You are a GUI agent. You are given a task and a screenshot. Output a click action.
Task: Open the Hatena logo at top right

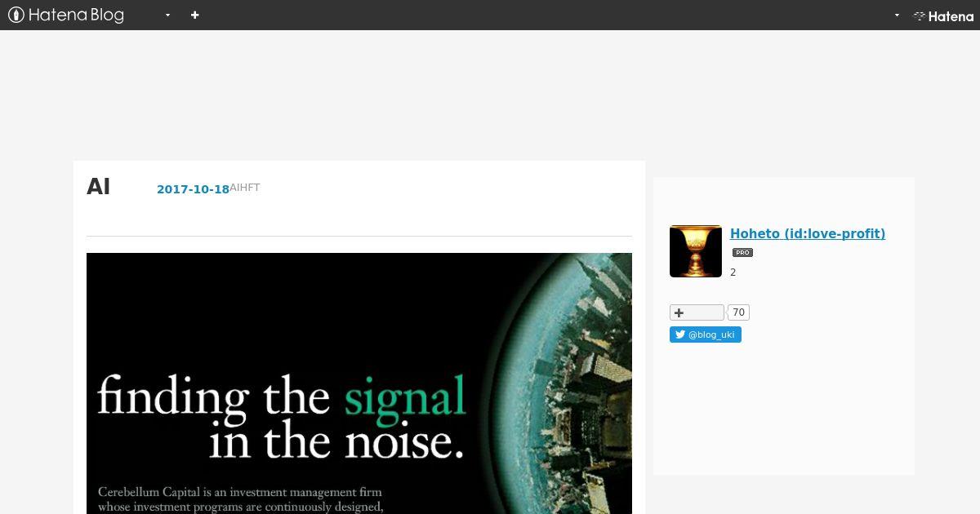click(x=943, y=16)
